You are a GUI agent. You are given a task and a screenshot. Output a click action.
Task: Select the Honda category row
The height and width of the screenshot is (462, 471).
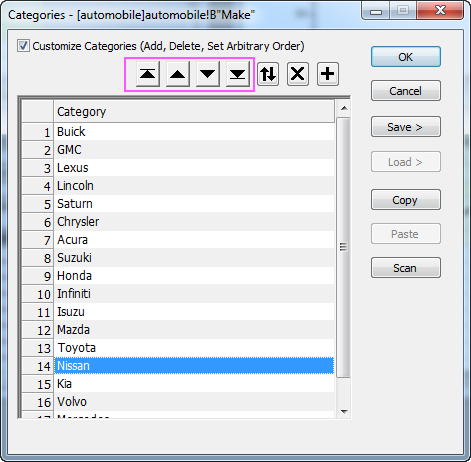tap(194, 276)
